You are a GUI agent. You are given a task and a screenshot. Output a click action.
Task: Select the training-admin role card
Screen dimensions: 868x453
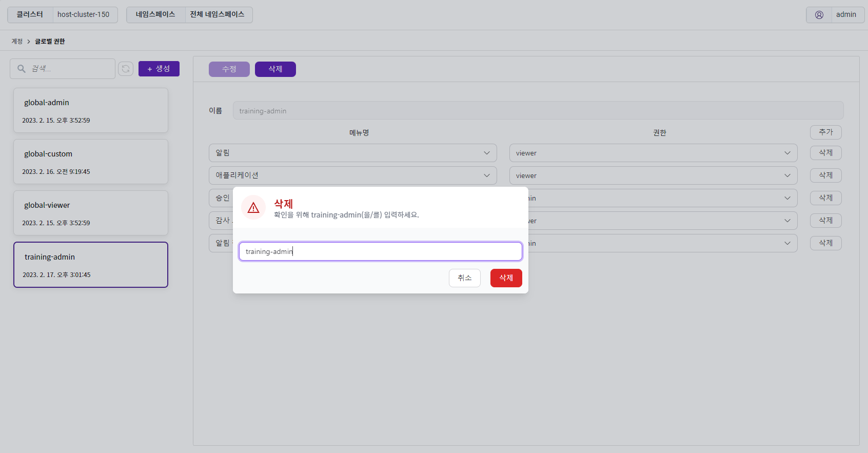tap(91, 265)
